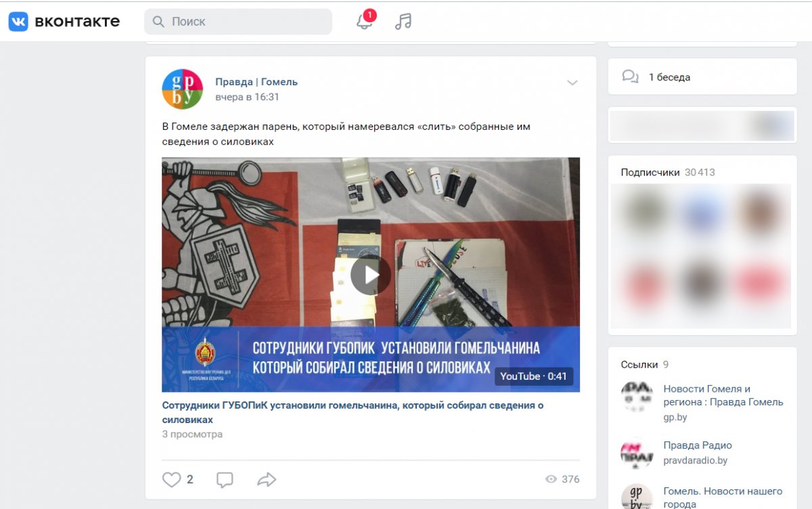Open the post timestamp вчера в 16:31
Image resolution: width=812 pixels, height=509 pixels.
point(247,97)
